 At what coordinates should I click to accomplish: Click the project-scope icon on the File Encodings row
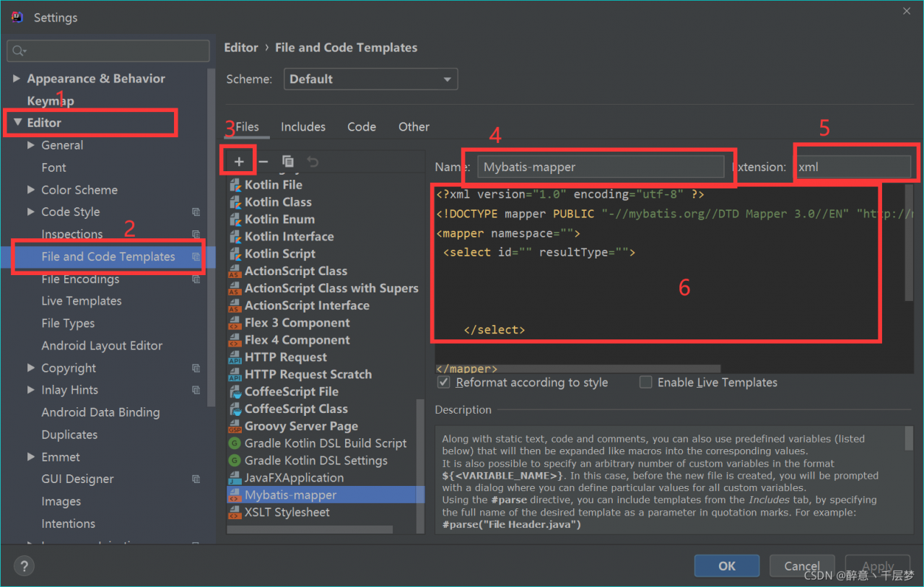point(196,279)
